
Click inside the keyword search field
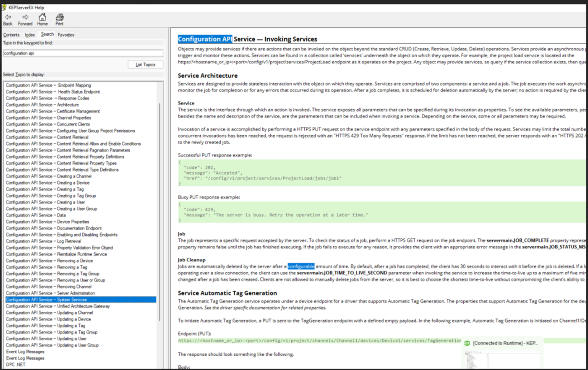point(82,53)
